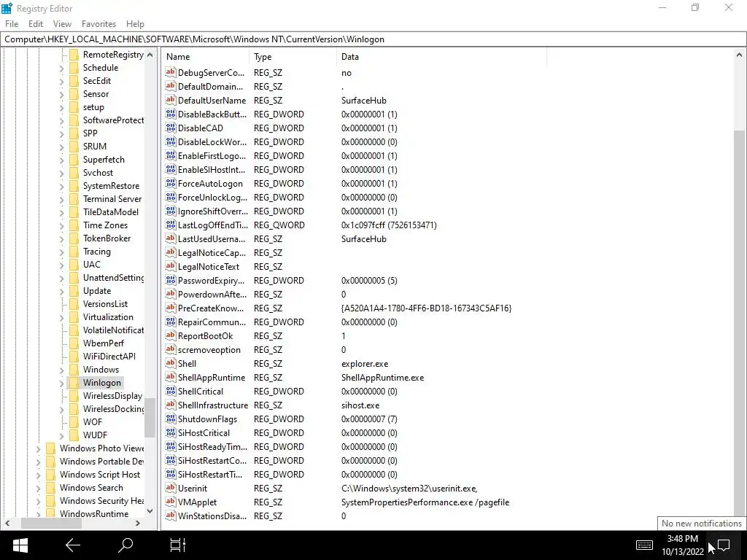This screenshot has width=747, height=560.
Task: Select the PreCreateKnow... value
Action: point(211,308)
